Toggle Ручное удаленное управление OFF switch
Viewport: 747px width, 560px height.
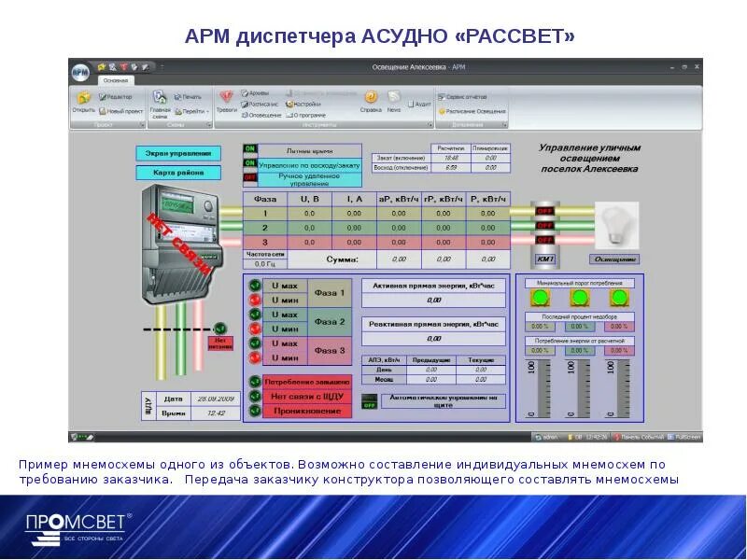250,177
